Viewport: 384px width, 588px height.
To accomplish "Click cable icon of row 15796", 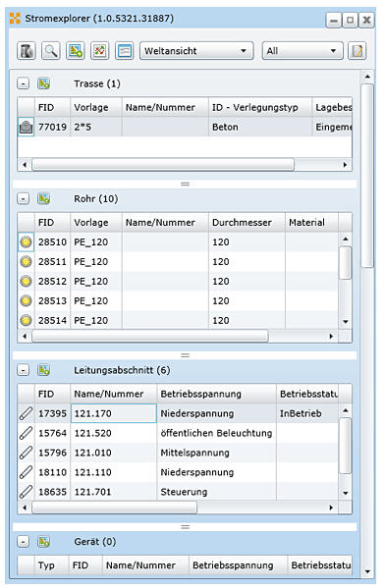I will click(x=26, y=453).
